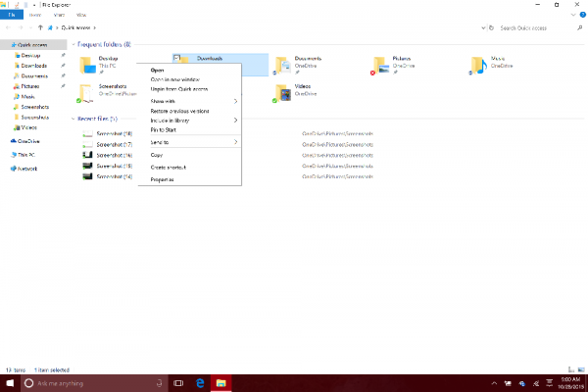Image resolution: width=588 pixels, height=392 pixels.
Task: Open the Music folder tile
Action: pos(491,65)
